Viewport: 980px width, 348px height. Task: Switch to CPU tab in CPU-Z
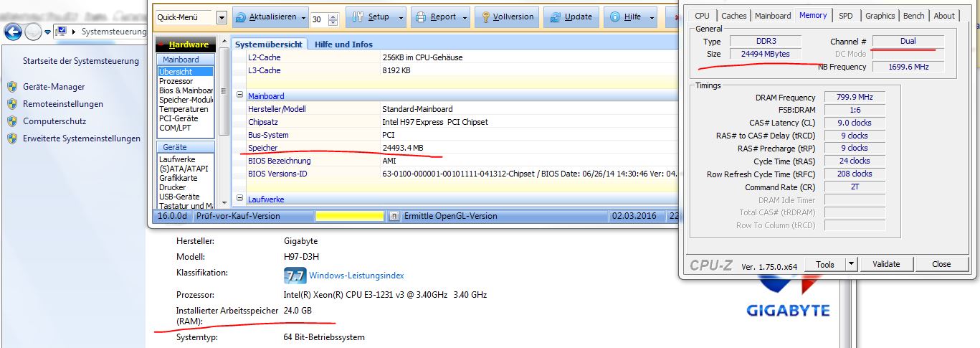[703, 16]
